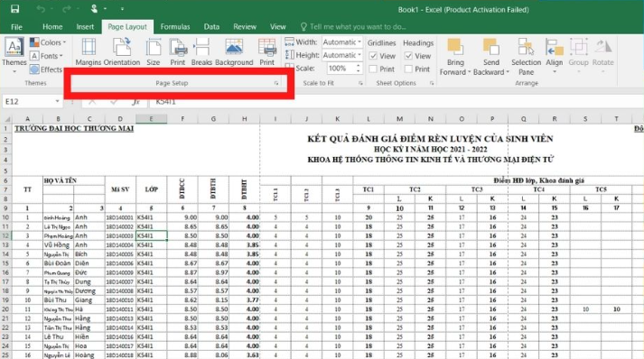Open the Selection Pane
Screen dimensions: 644x359
pyautogui.click(x=526, y=57)
